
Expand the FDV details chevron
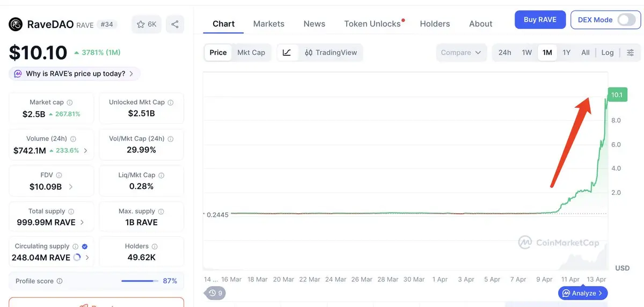[x=71, y=187]
